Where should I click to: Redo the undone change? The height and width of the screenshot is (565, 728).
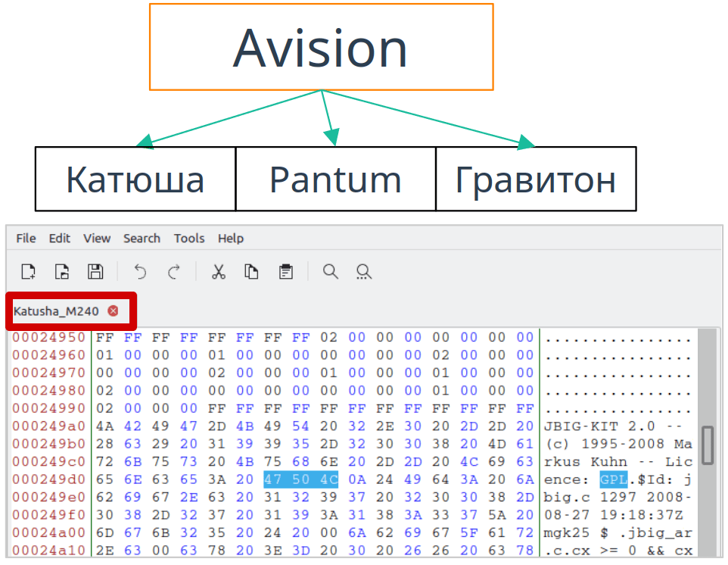pyautogui.click(x=173, y=271)
